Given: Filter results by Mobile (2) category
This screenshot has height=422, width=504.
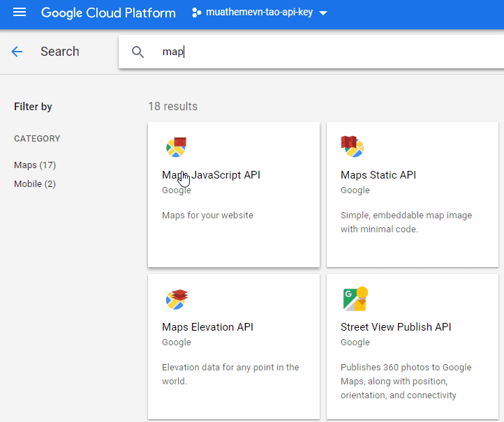Looking at the screenshot, I should tap(35, 184).
